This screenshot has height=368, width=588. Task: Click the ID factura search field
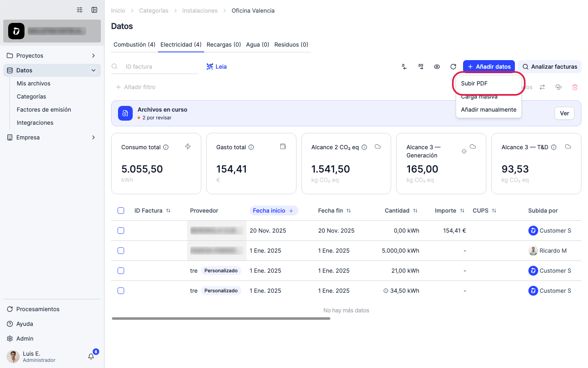coord(155,67)
